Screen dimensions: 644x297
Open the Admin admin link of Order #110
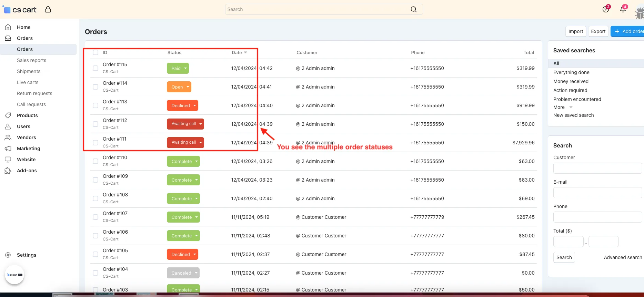pos(320,161)
